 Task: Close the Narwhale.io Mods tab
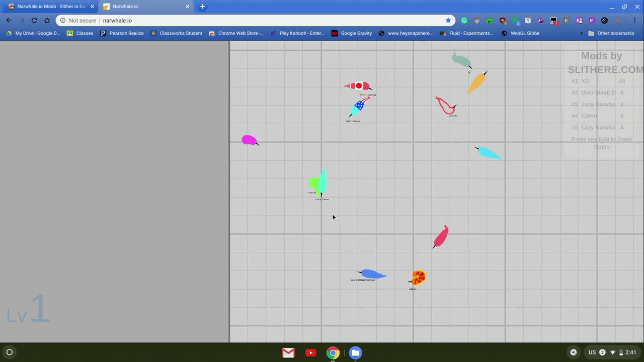click(x=92, y=7)
